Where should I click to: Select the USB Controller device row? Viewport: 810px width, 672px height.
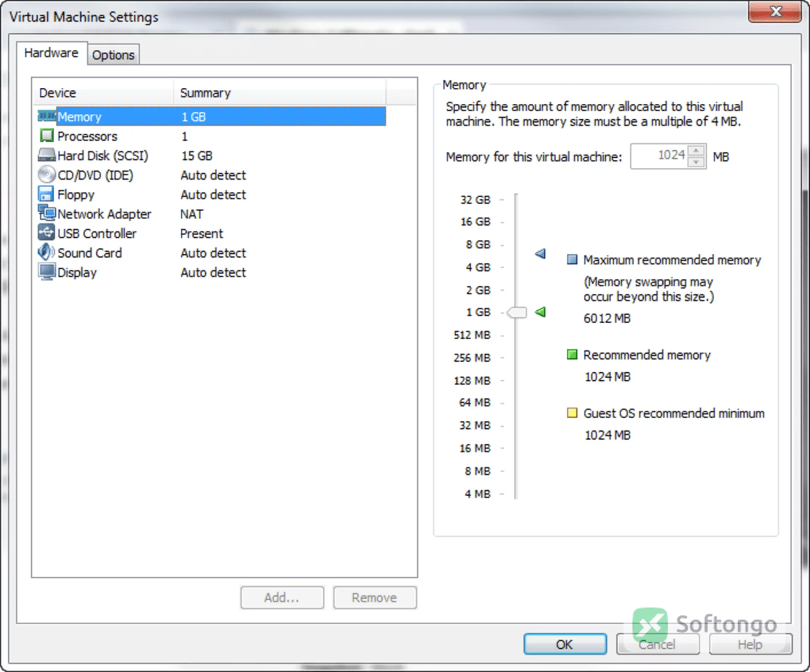tap(211, 233)
